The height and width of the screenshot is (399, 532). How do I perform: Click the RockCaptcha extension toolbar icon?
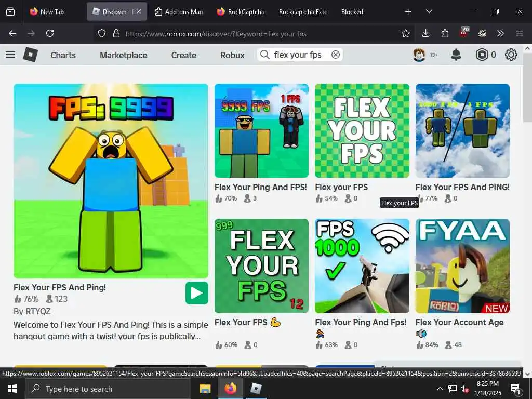(x=482, y=33)
